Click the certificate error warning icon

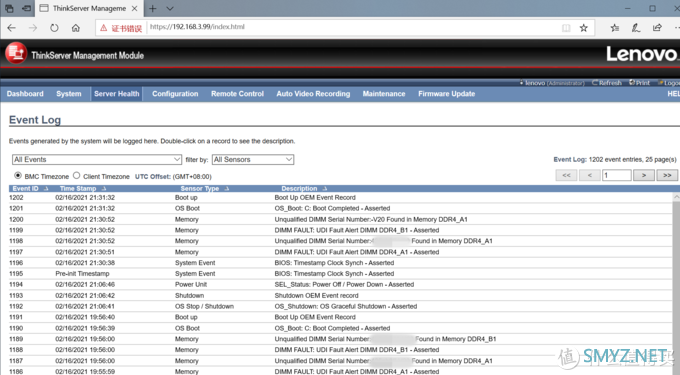tap(103, 28)
